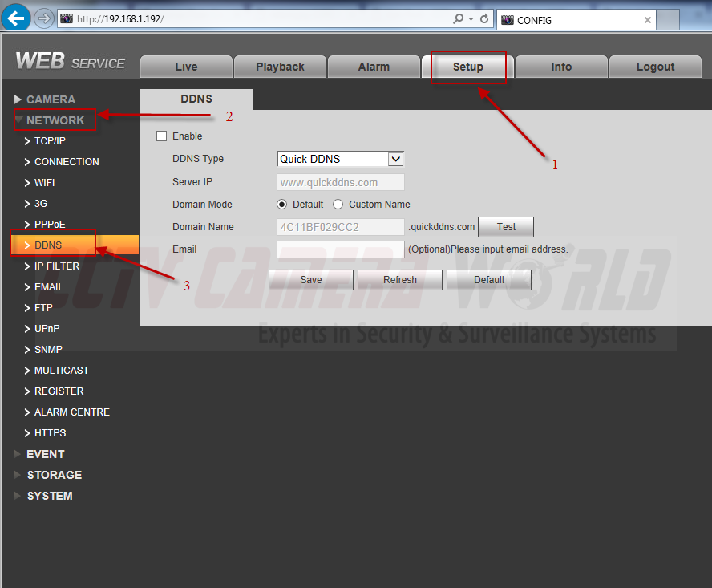Image resolution: width=712 pixels, height=588 pixels.
Task: Select the UPnP menu item
Action: coord(47,329)
